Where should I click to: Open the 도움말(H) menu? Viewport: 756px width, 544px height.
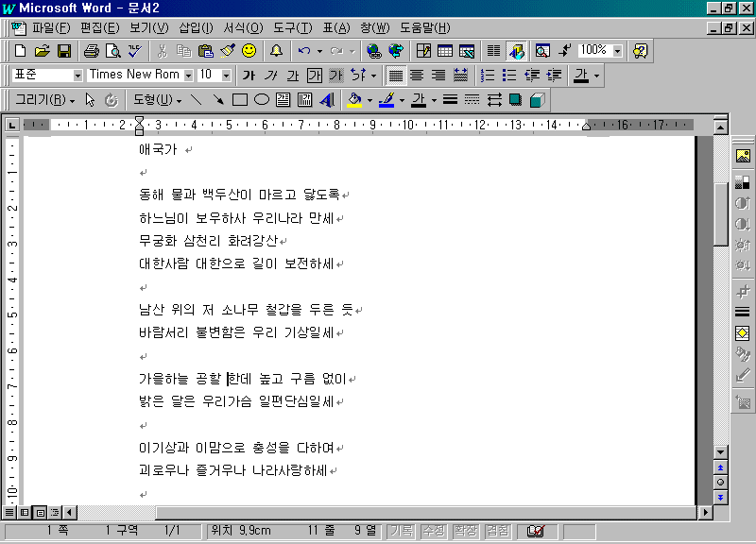click(x=424, y=28)
